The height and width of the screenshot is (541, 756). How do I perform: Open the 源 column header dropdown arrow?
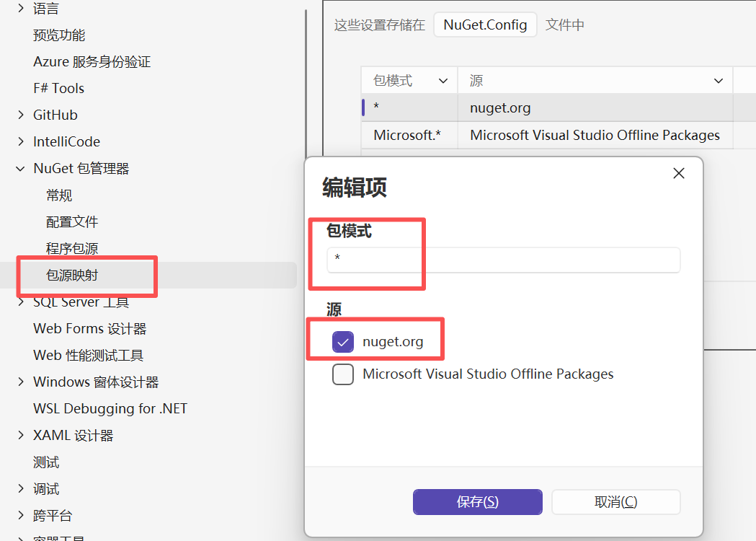click(x=718, y=81)
